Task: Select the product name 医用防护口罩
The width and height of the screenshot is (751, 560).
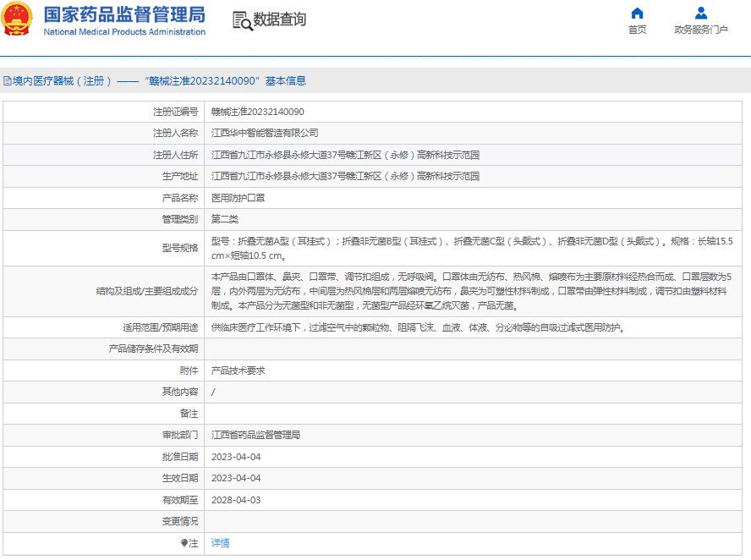Action: click(238, 198)
